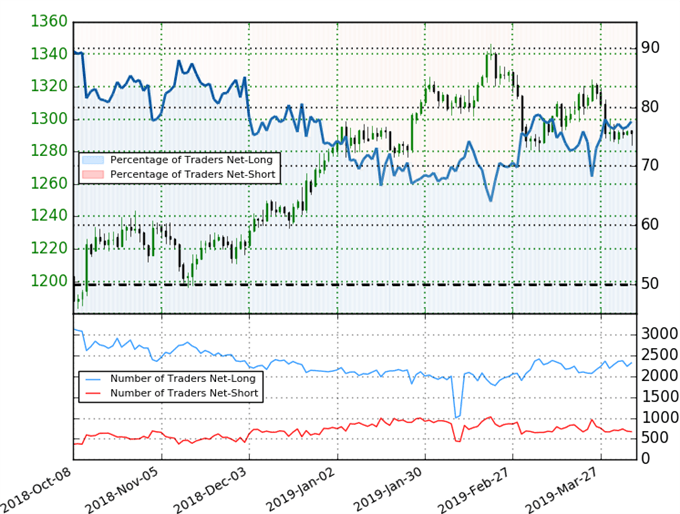Click 'Number of Traders Net-Short' legend text
680x514 pixels.
(x=184, y=393)
